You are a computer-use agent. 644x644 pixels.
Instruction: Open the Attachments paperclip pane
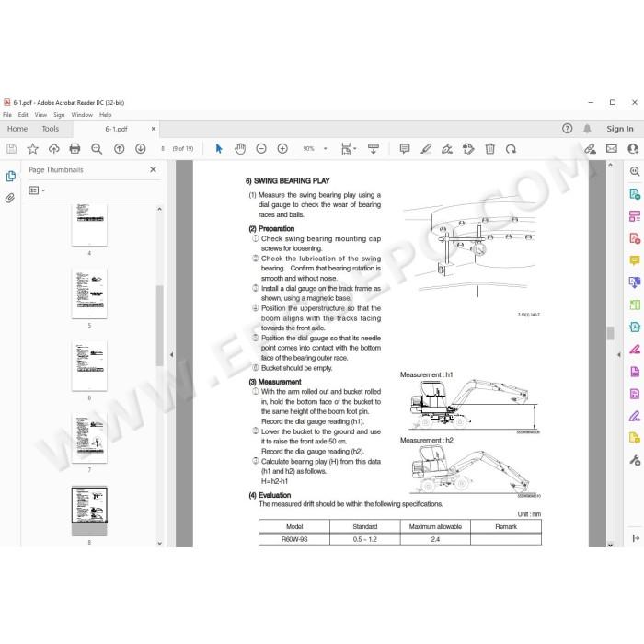click(x=10, y=199)
